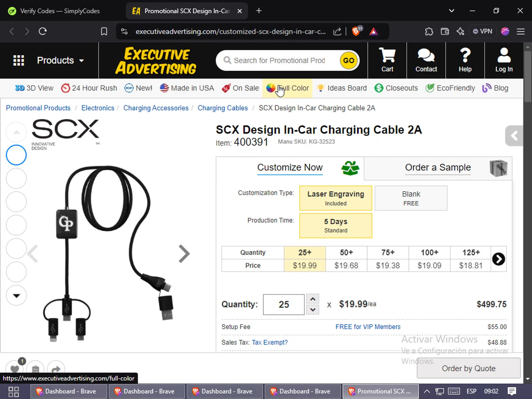Open the Blog link
Viewport: 532px width, 399px height.
coord(495,88)
